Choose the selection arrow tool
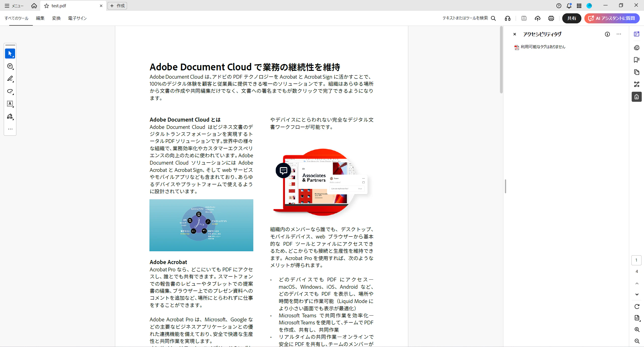 [10, 54]
